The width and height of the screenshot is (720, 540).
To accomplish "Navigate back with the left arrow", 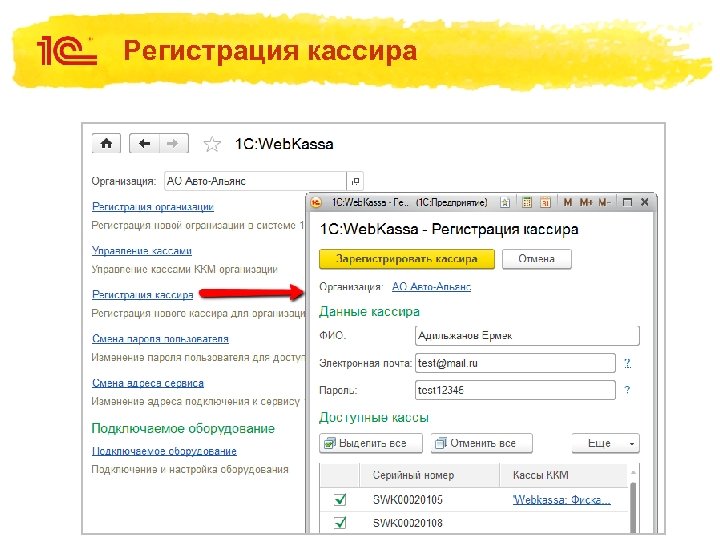I will (144, 143).
